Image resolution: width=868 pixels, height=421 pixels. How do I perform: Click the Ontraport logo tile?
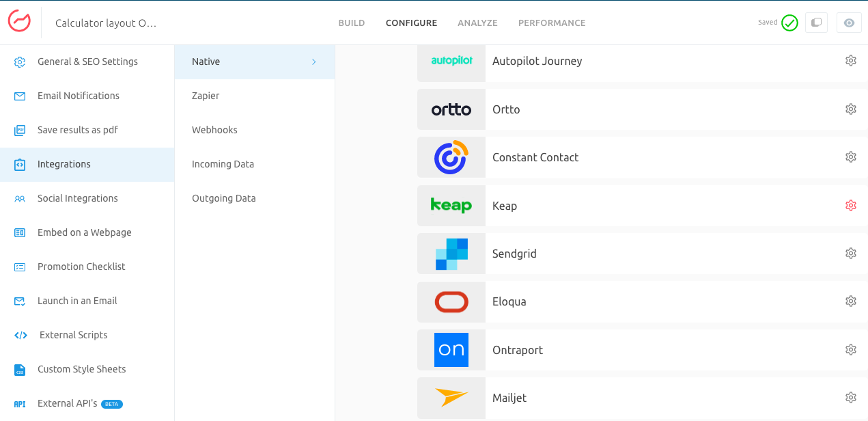[451, 350]
